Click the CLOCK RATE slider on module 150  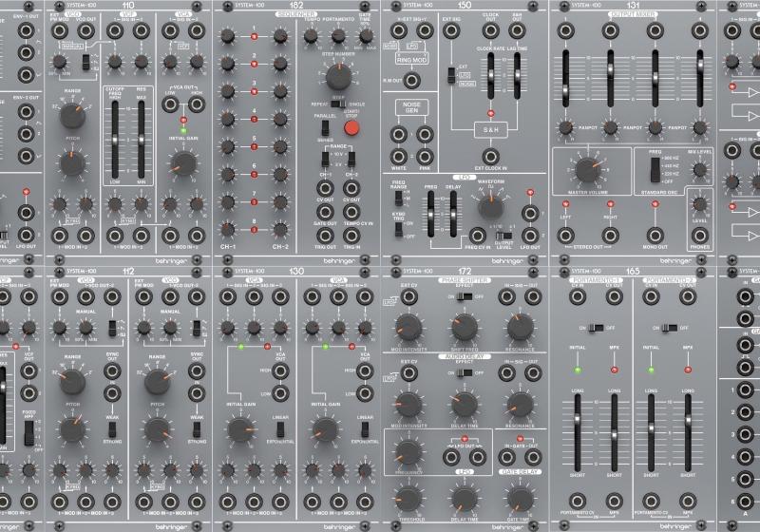[490, 76]
